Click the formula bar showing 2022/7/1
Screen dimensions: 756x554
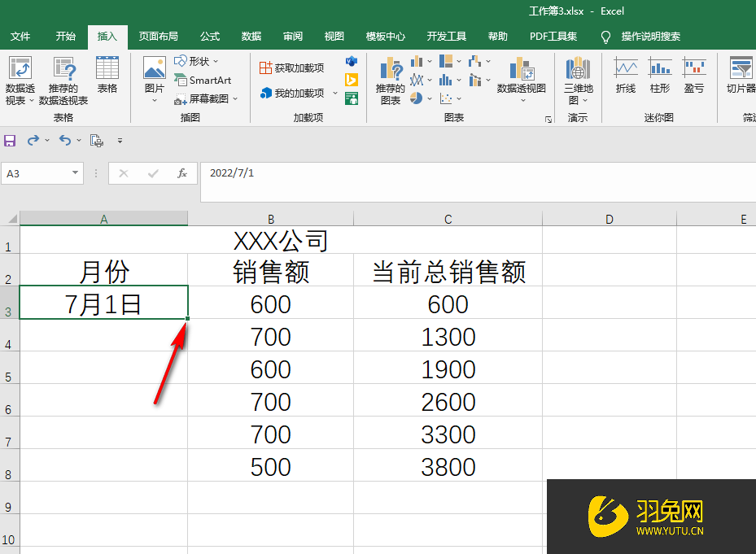[x=478, y=181]
